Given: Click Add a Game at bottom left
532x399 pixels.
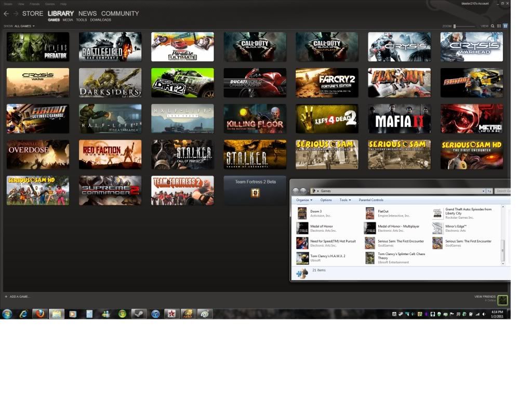Looking at the screenshot, I should pyautogui.click(x=17, y=297).
